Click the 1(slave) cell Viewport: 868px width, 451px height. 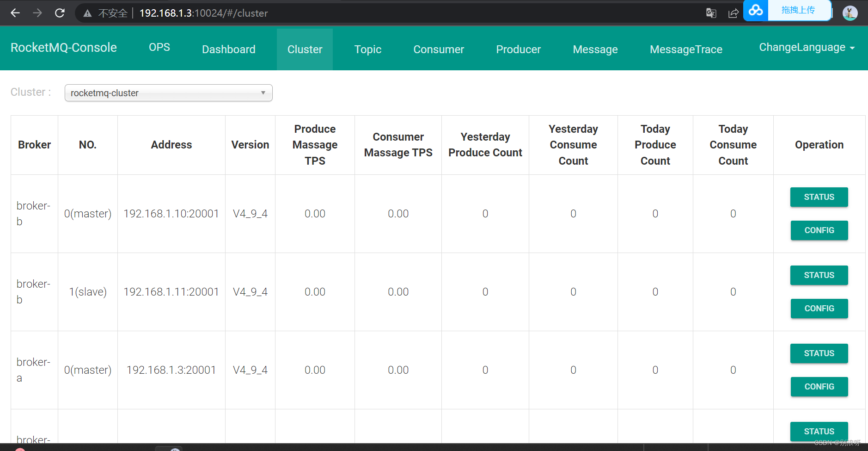point(88,292)
